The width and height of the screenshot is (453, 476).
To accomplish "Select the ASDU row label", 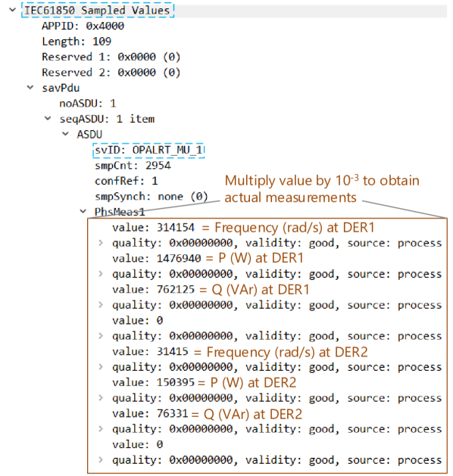I will tap(89, 135).
